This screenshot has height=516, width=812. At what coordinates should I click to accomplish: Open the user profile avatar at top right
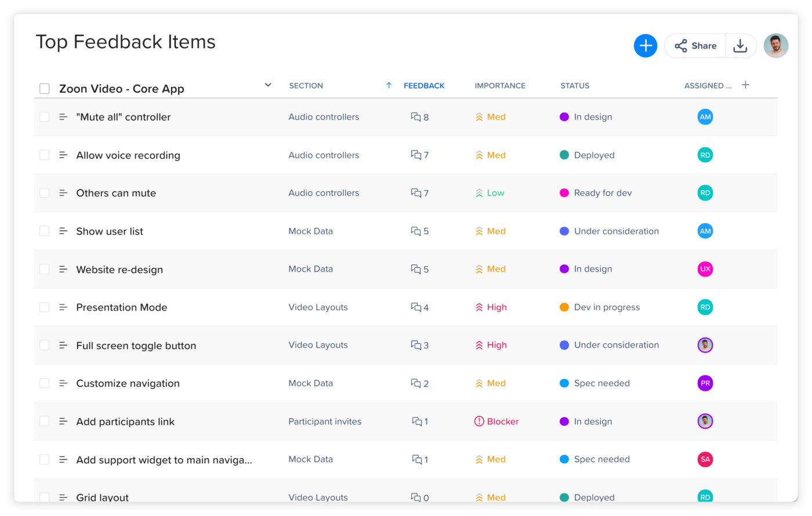[x=775, y=46]
